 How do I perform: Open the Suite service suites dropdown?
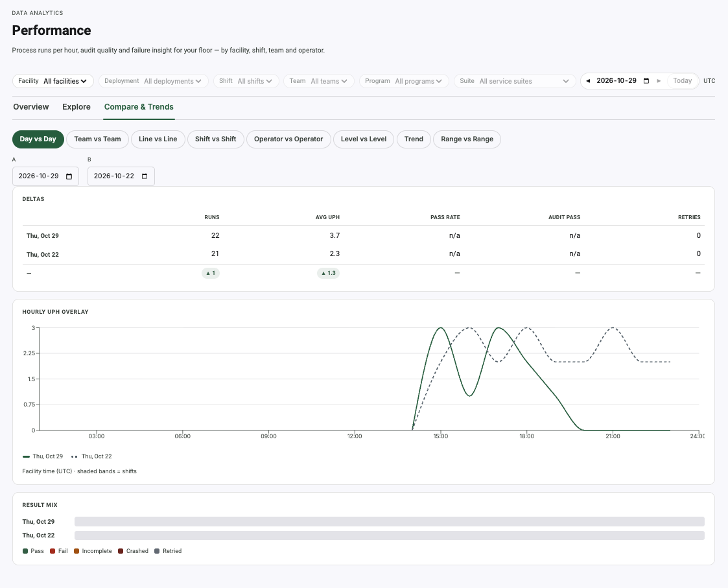(x=515, y=81)
